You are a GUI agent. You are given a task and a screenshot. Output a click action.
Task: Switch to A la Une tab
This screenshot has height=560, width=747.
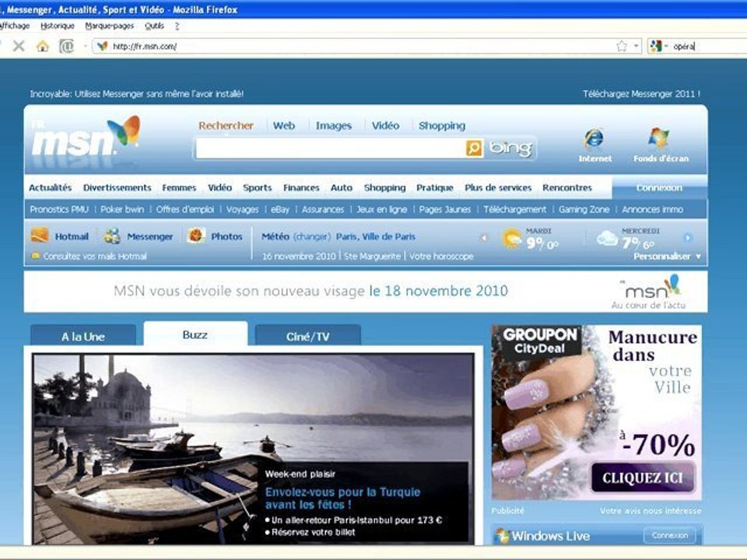[x=83, y=337]
